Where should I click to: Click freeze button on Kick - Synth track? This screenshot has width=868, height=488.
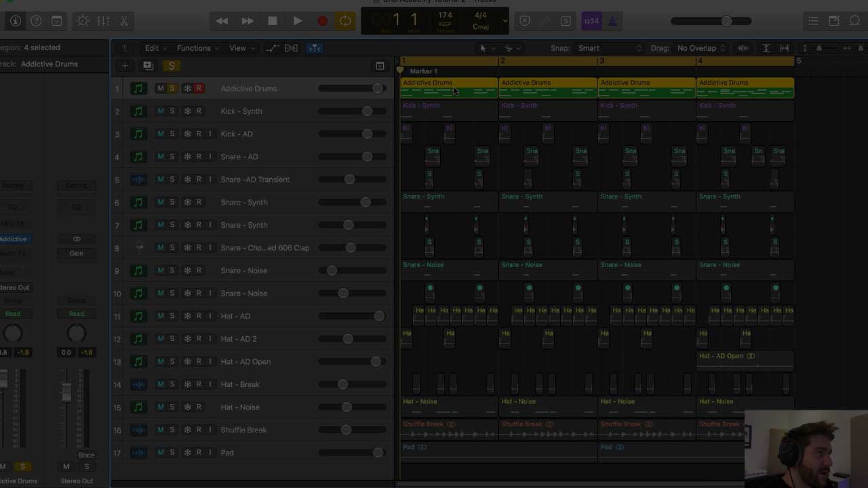click(187, 111)
